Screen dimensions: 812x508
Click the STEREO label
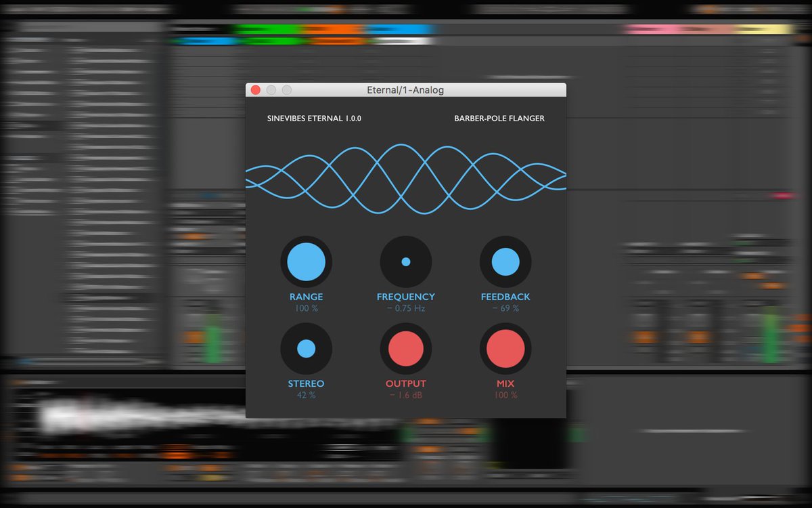pos(306,383)
